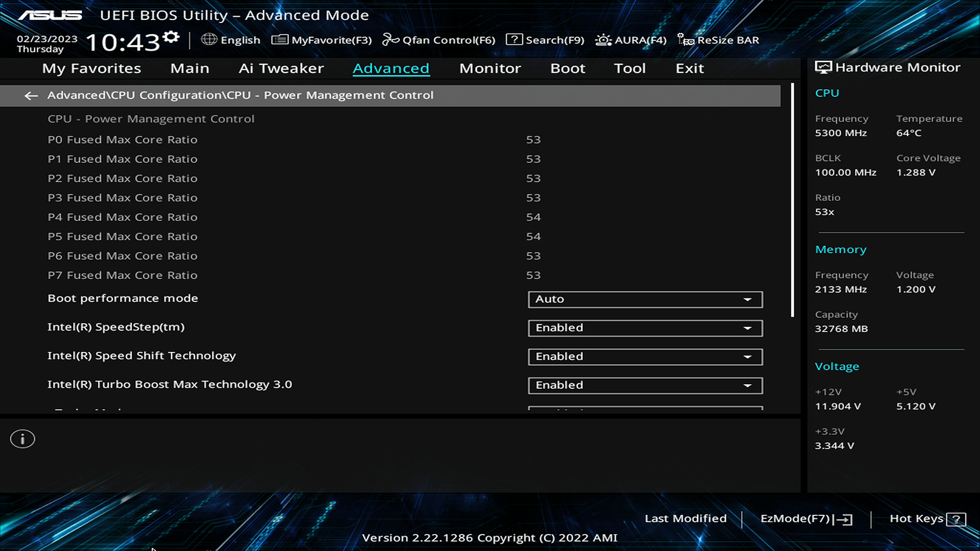Click the 10:43 clock display
Screen dimensions: 980x551
(122, 42)
